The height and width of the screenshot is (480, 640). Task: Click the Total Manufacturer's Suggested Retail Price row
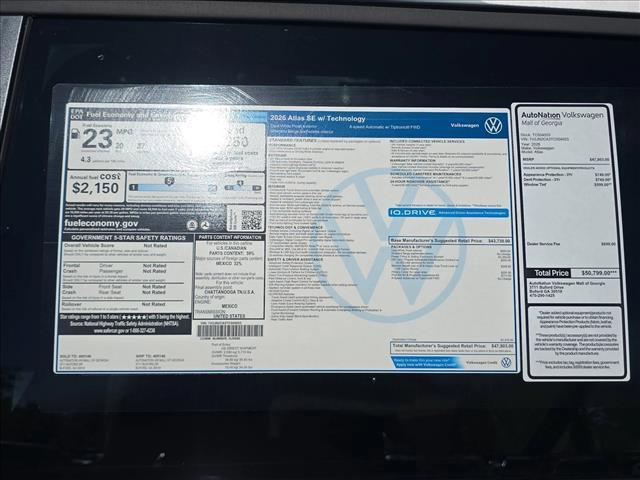[x=450, y=345]
